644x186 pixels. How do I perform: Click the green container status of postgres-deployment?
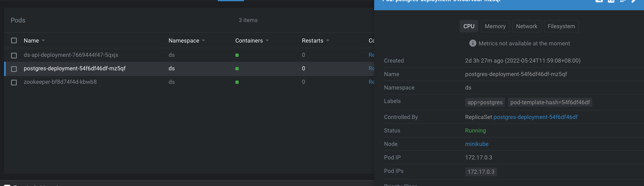[x=237, y=69]
